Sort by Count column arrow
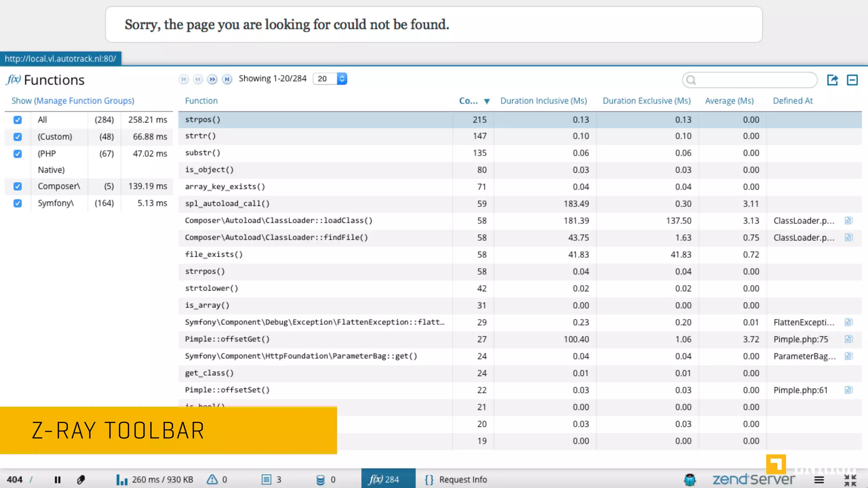 (487, 101)
